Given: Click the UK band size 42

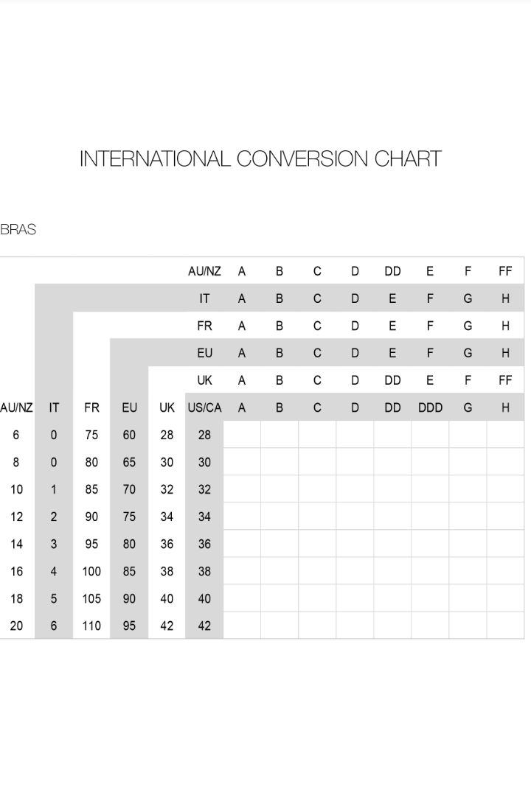Looking at the screenshot, I should click(167, 626).
